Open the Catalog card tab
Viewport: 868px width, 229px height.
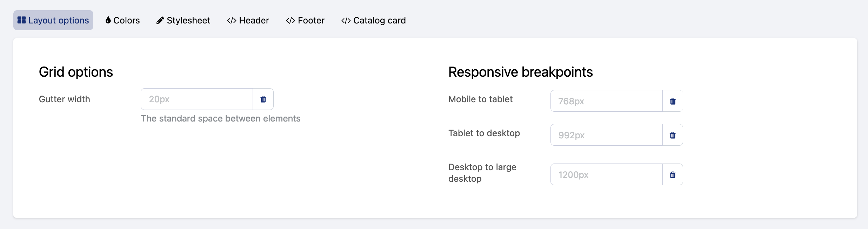pos(373,20)
